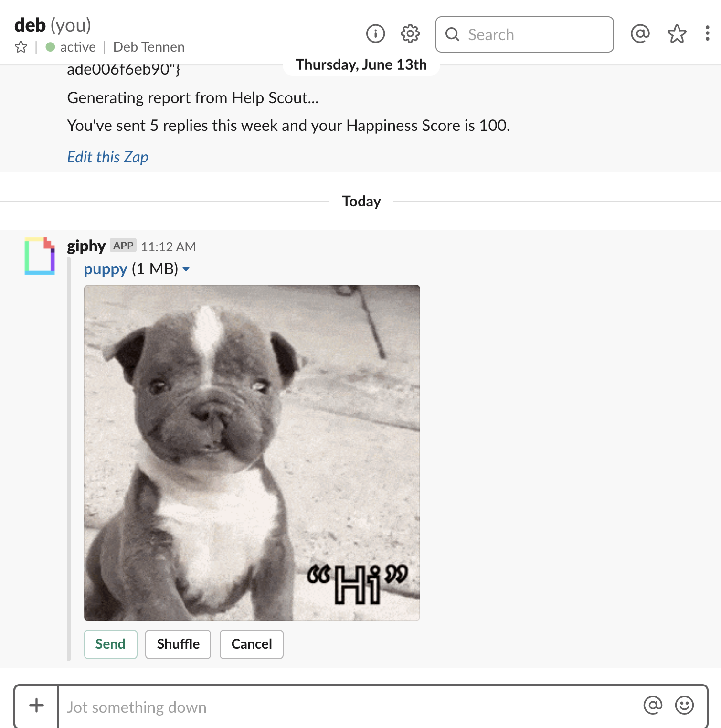Viewport: 721px width, 728px height.
Task: Collapse the puppy GIF preview arrow
Action: pos(186,269)
